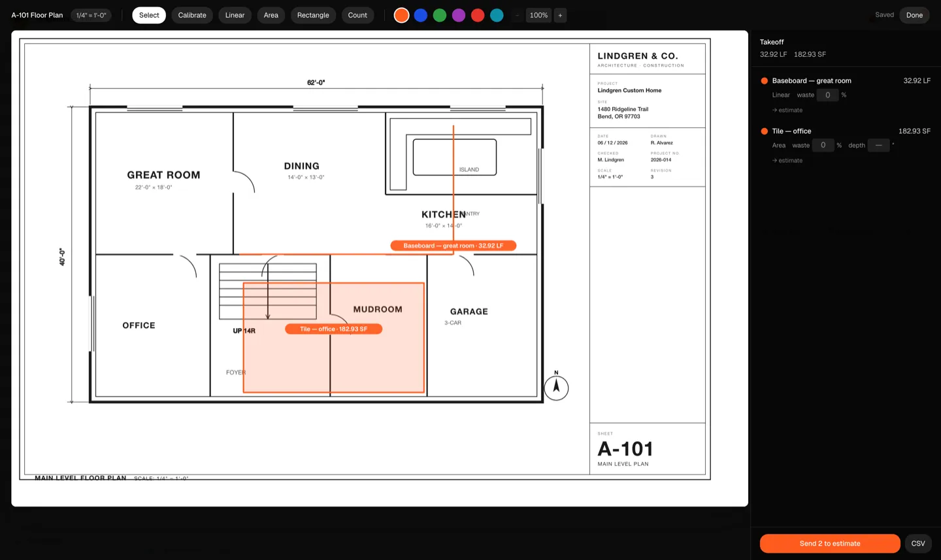
Task: Pick the orange color swatch
Action: [x=402, y=15]
